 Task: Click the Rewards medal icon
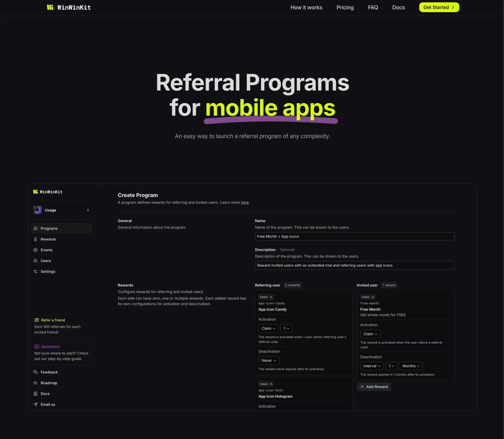(36, 239)
